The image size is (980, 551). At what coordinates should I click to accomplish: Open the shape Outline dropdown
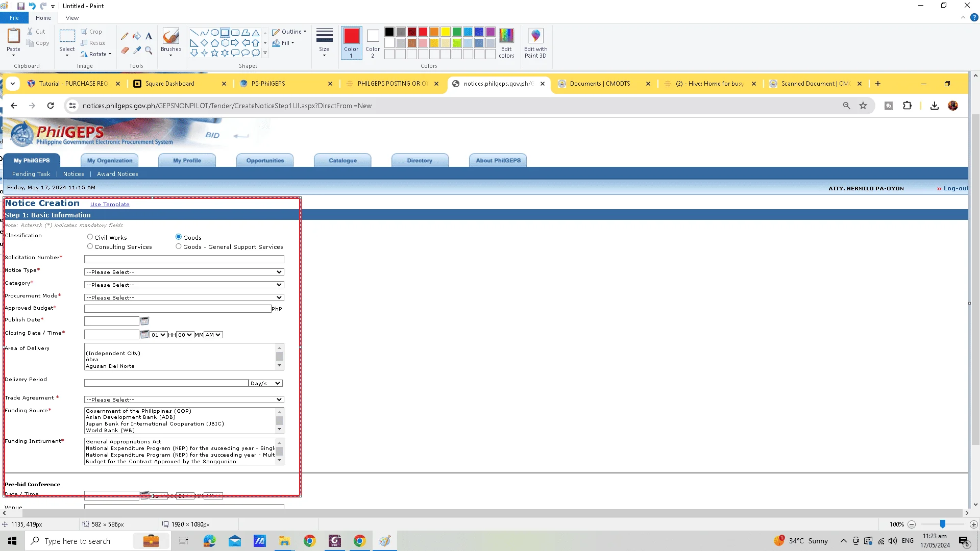[x=289, y=32]
